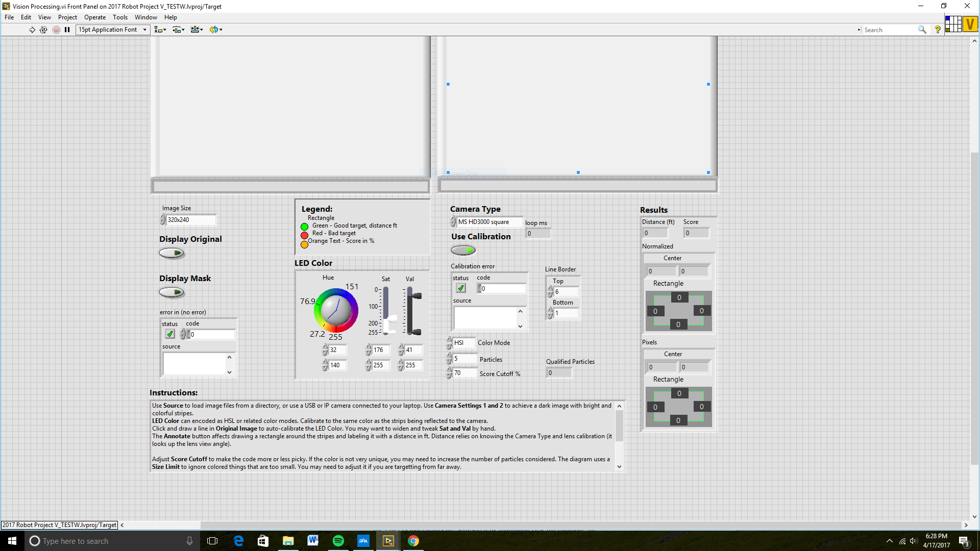Open Chrome from taskbar
This screenshot has height=551, width=980.
click(x=413, y=541)
